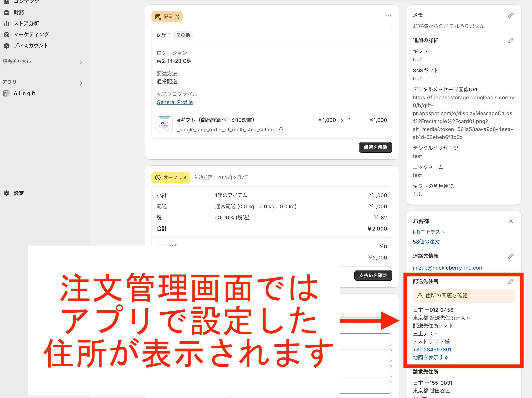The width and height of the screenshot is (532, 398).
Task: Click the ストア分析 chart icon
Action: [7, 24]
